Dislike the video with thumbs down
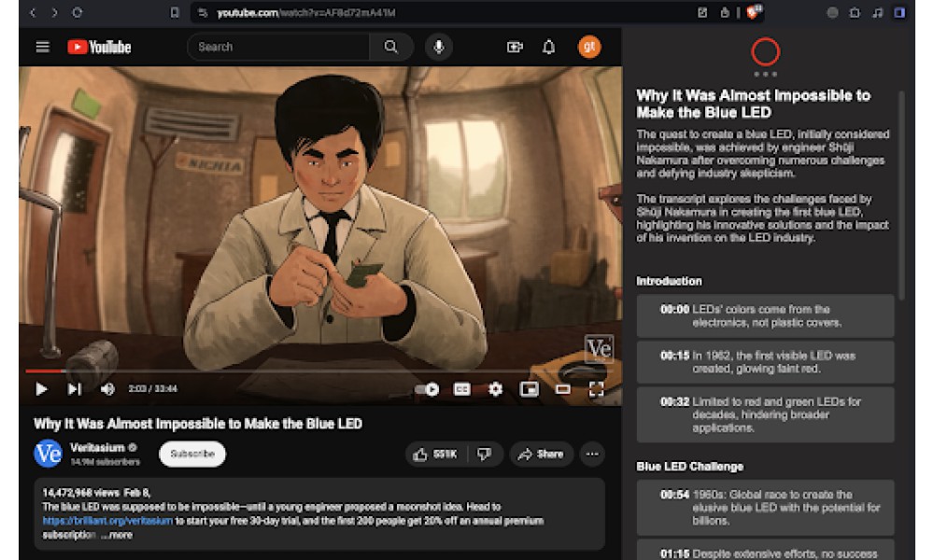The width and height of the screenshot is (934, 560). pos(484,455)
